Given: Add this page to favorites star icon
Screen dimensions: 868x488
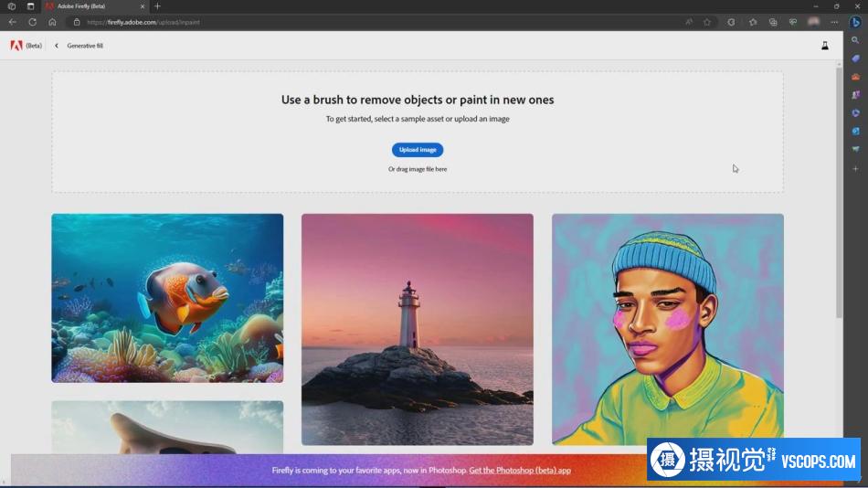Looking at the screenshot, I should pos(707,22).
